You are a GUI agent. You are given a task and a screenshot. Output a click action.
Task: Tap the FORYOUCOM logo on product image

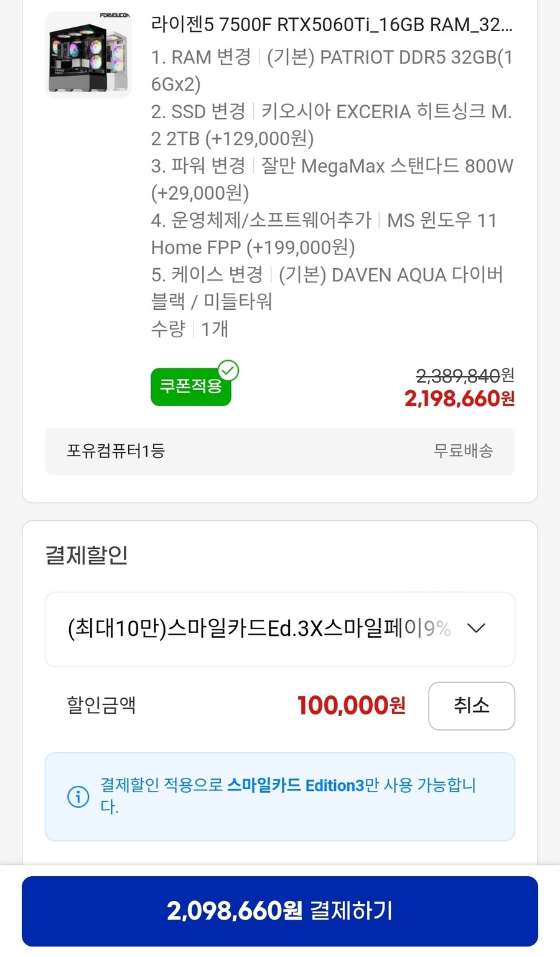click(x=114, y=16)
